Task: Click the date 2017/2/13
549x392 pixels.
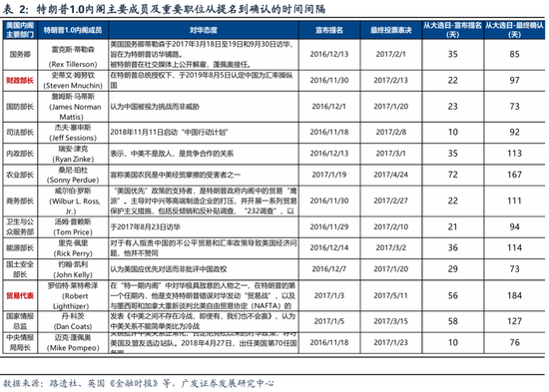Action: coord(390,81)
